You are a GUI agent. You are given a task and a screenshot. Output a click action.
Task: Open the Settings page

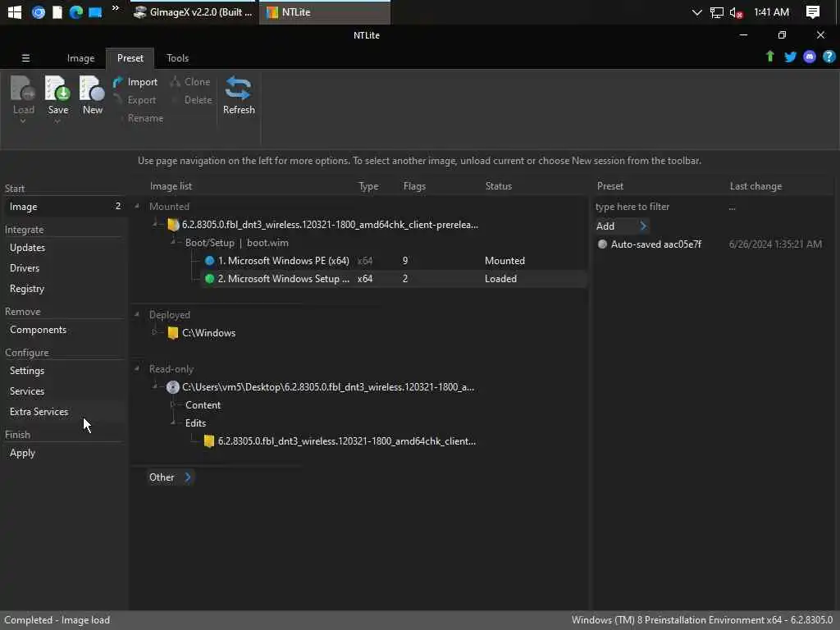[27, 371]
